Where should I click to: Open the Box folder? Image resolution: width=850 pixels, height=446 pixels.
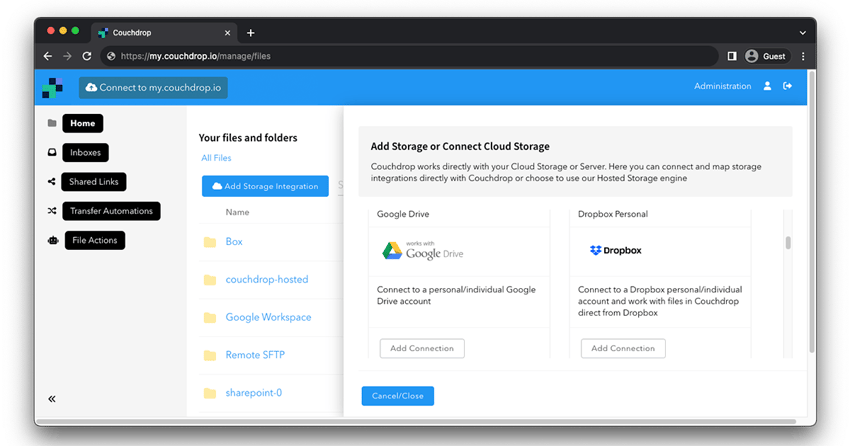[234, 242]
